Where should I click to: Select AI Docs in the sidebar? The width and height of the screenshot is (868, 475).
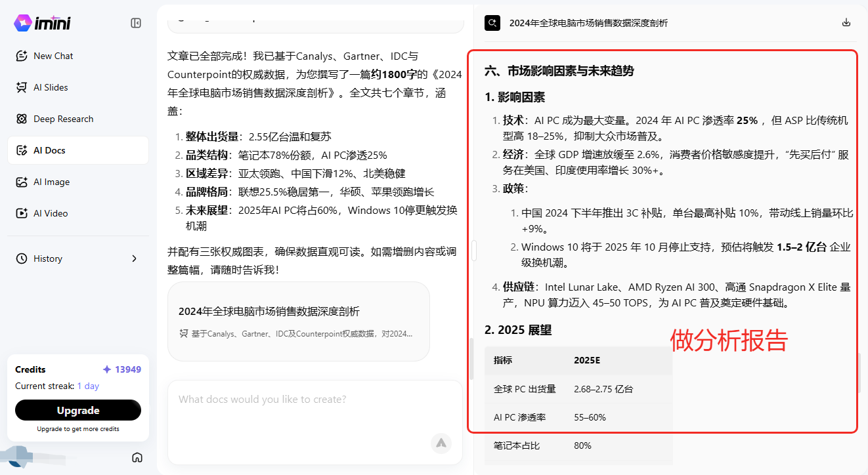point(53,150)
